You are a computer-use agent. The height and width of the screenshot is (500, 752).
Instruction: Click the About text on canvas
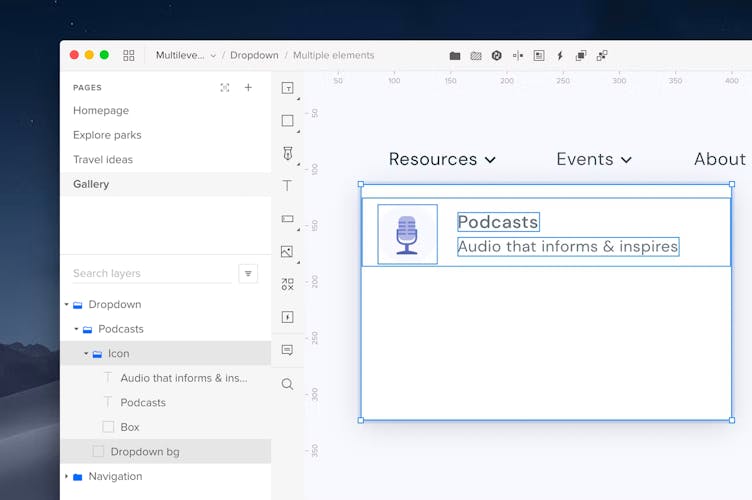click(720, 159)
